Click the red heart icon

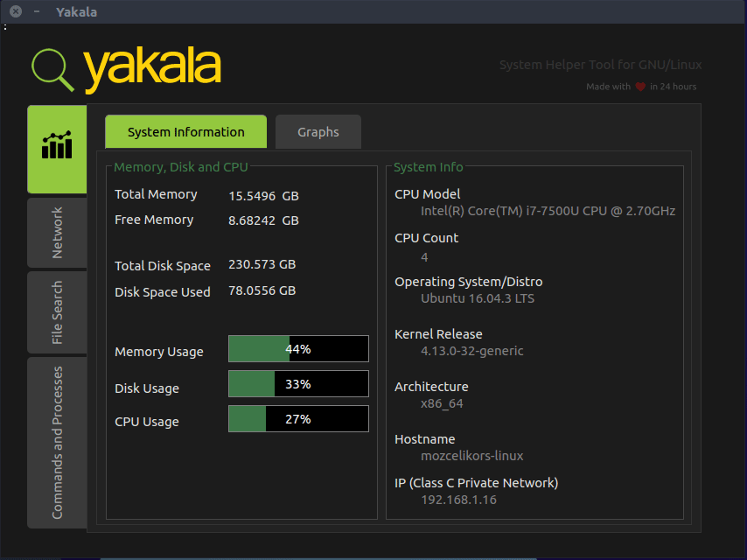coord(640,87)
